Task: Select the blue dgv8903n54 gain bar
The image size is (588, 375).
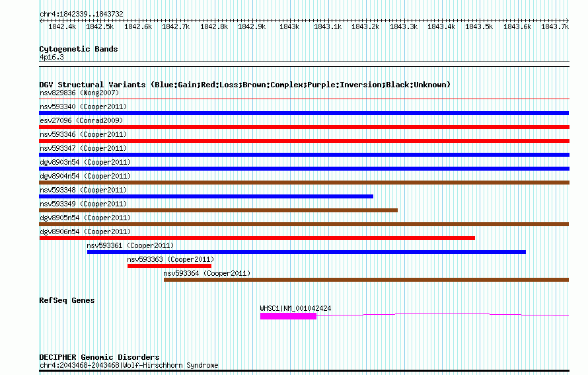Action: pos(304,169)
